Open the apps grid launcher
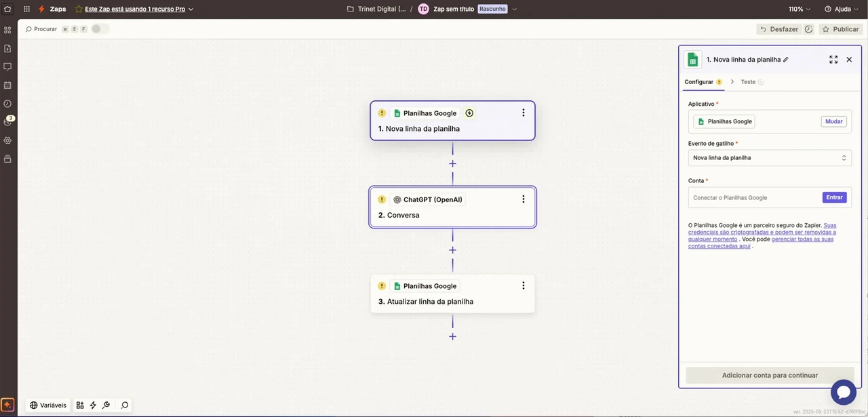The width and height of the screenshot is (868, 417). 26,9
